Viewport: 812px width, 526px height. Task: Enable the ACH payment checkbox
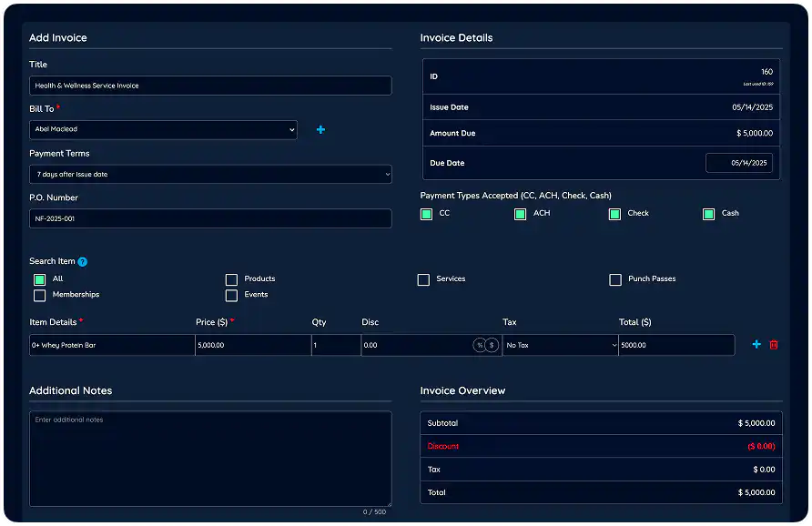520,213
